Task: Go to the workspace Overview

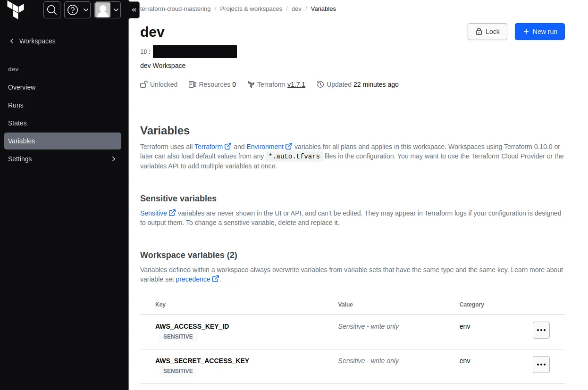Action: [x=22, y=87]
